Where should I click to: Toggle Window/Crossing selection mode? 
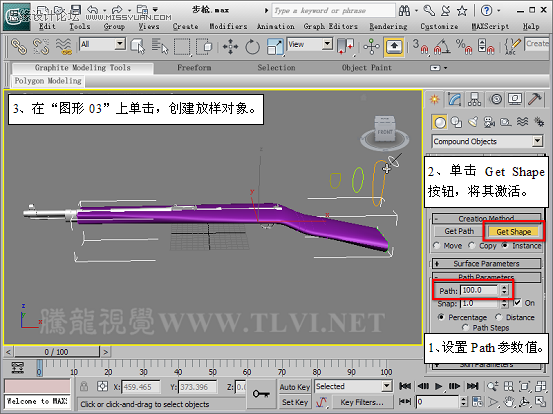(204, 46)
